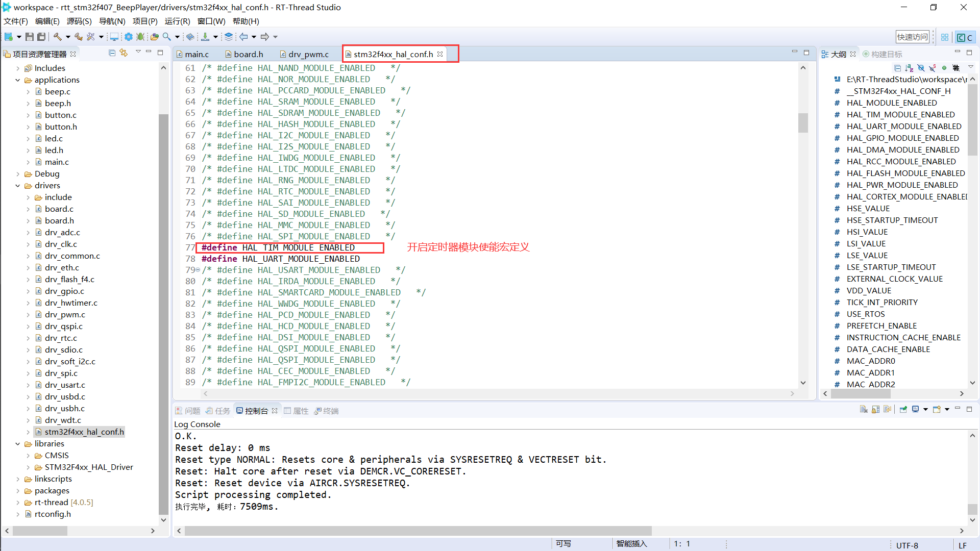This screenshot has width=980, height=551.
Task: Click the Download/flash program icon
Action: tap(204, 36)
